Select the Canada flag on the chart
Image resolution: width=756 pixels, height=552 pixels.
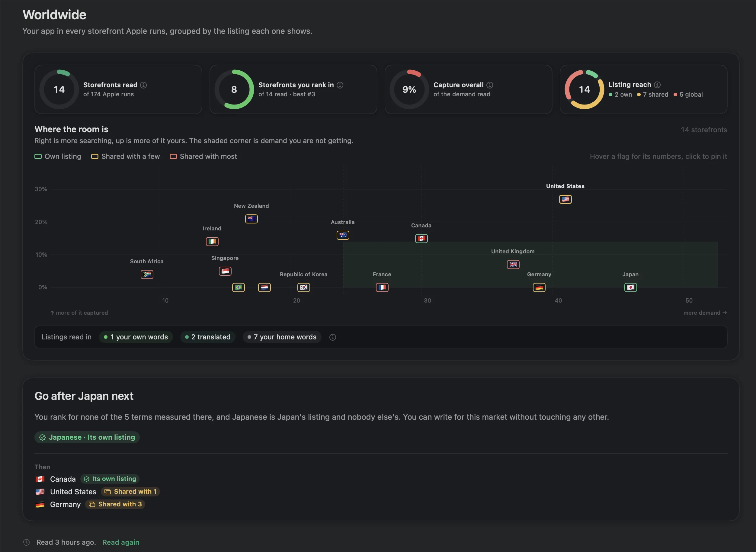click(x=421, y=238)
